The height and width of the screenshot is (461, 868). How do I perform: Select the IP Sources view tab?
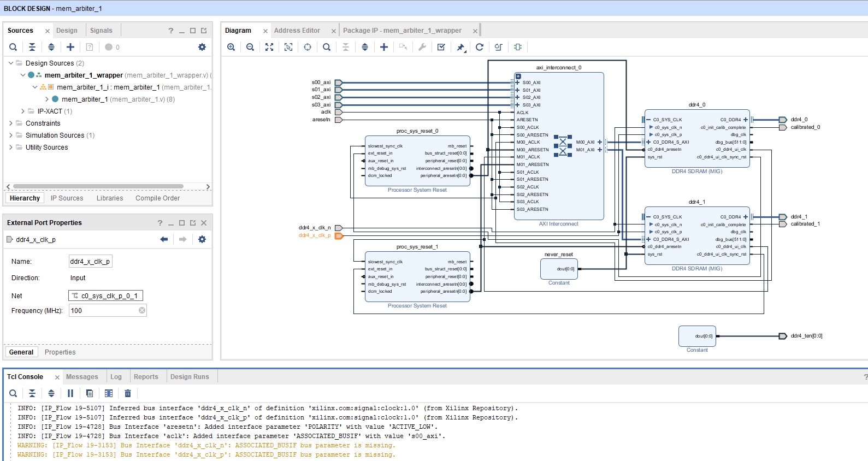point(67,198)
